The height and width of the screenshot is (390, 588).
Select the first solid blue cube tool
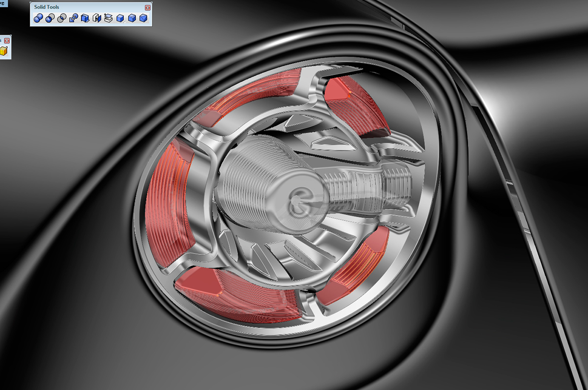pos(120,18)
